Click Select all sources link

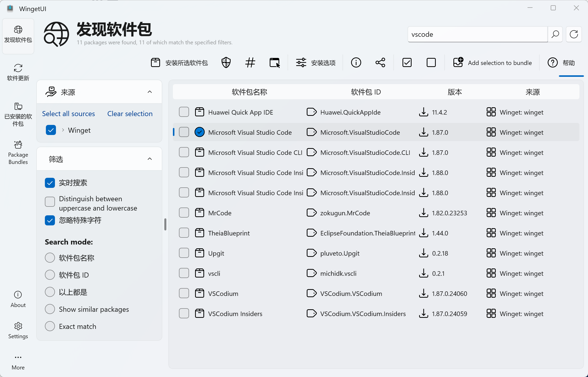[x=68, y=114]
